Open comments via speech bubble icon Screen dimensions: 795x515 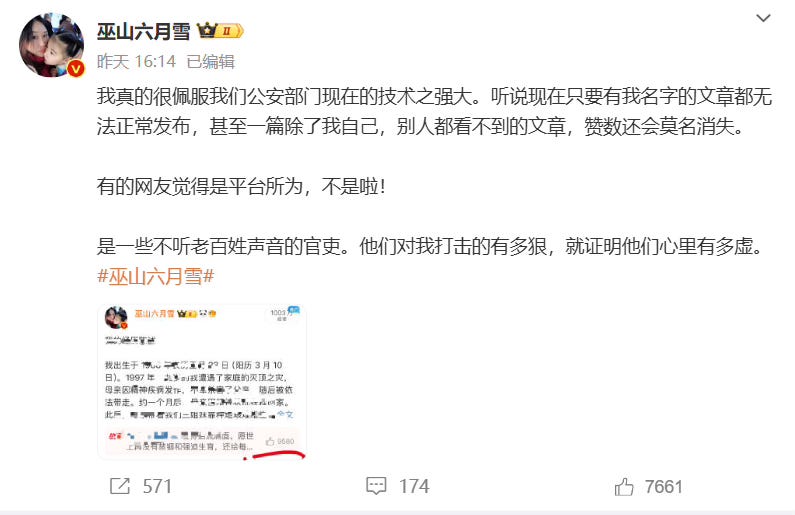point(376,486)
